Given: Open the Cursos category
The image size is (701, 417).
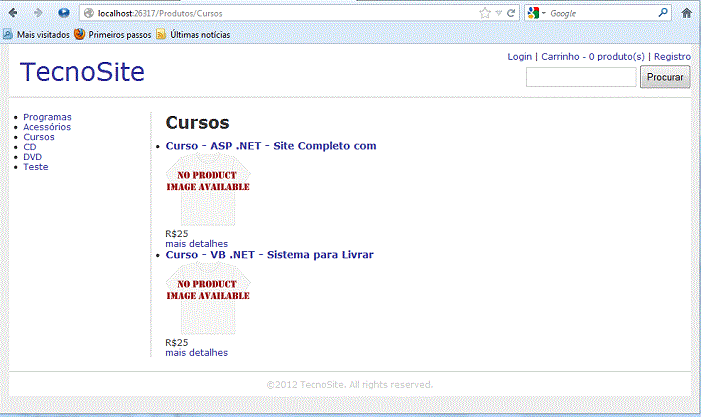Looking at the screenshot, I should point(39,137).
